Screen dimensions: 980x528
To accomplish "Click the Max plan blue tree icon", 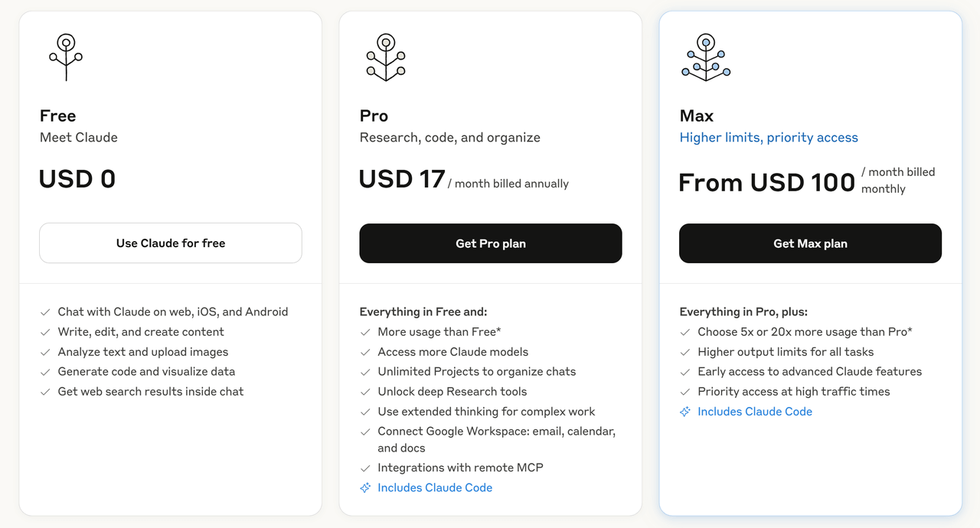I will [706, 57].
